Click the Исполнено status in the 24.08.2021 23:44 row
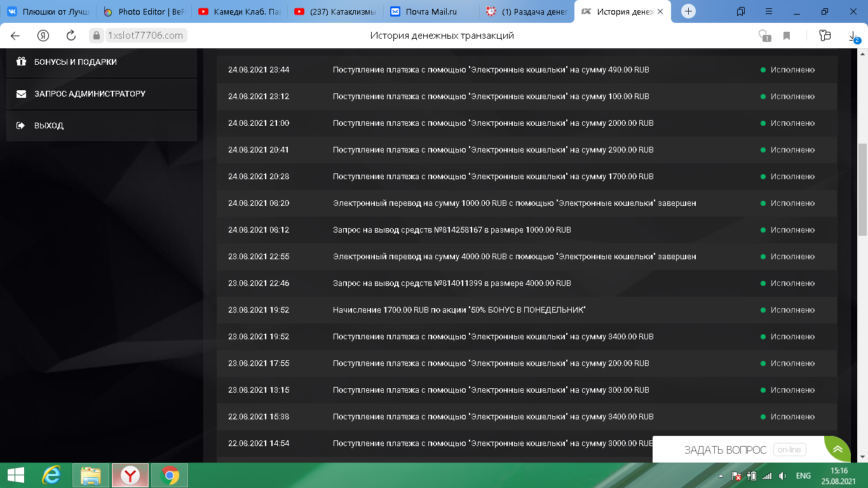Screen dimensions: 868x488 point(792,70)
